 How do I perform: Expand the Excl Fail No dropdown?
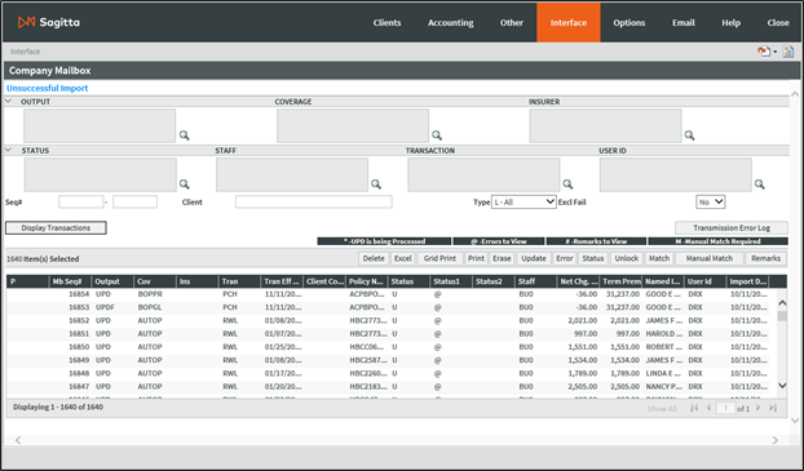coord(711,202)
